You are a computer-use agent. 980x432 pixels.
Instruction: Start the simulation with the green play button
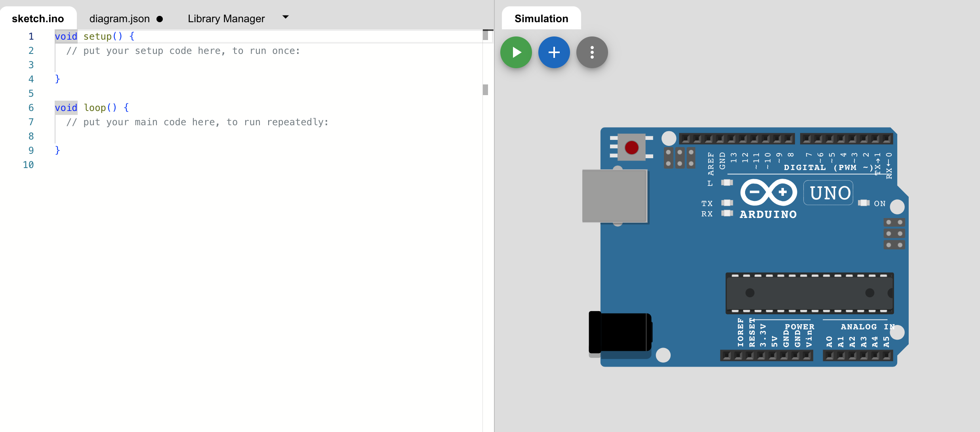pyautogui.click(x=516, y=52)
